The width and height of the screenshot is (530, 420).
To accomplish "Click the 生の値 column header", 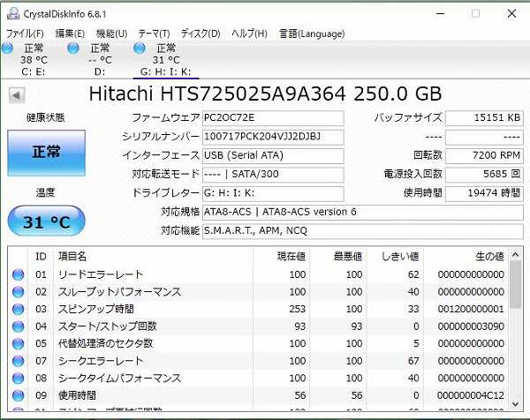I will [466, 257].
